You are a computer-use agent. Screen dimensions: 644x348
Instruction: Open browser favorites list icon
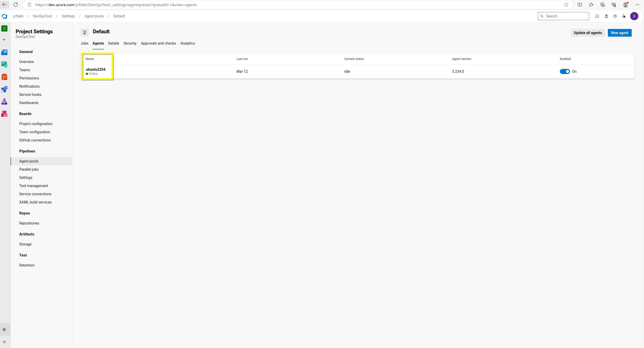(x=591, y=5)
